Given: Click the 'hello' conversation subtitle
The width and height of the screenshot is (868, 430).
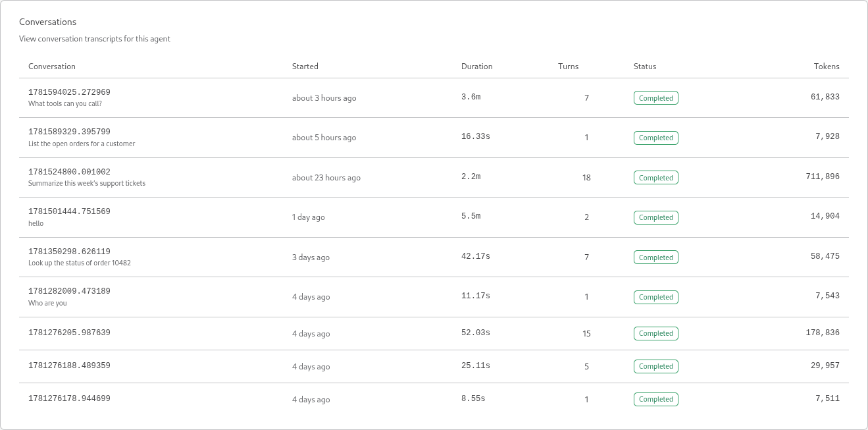Looking at the screenshot, I should (36, 223).
